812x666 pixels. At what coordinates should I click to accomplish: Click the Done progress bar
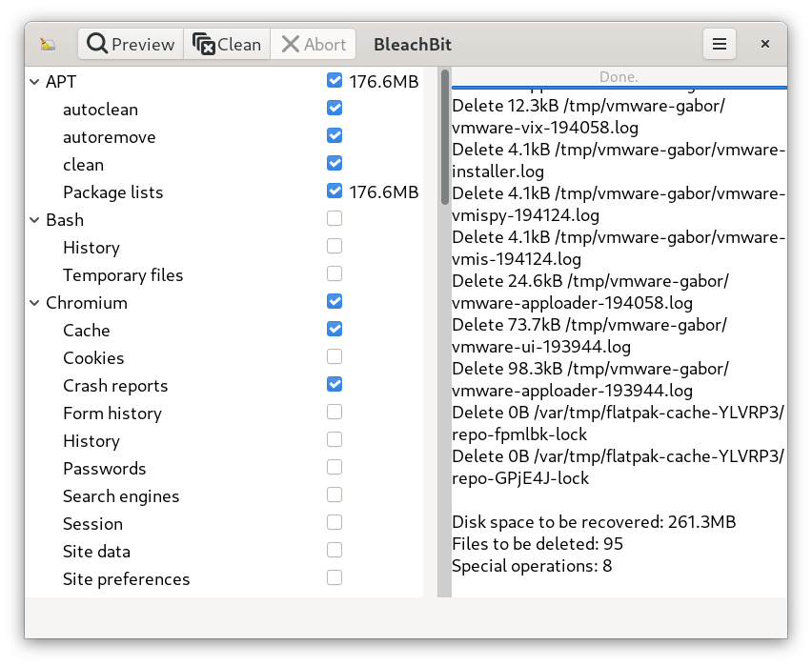[x=619, y=78]
